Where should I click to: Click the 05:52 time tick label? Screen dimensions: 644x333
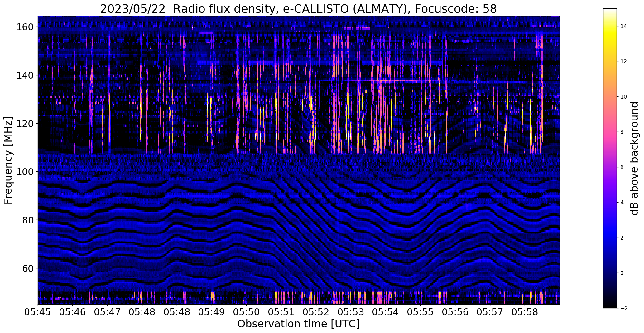coord(316,312)
